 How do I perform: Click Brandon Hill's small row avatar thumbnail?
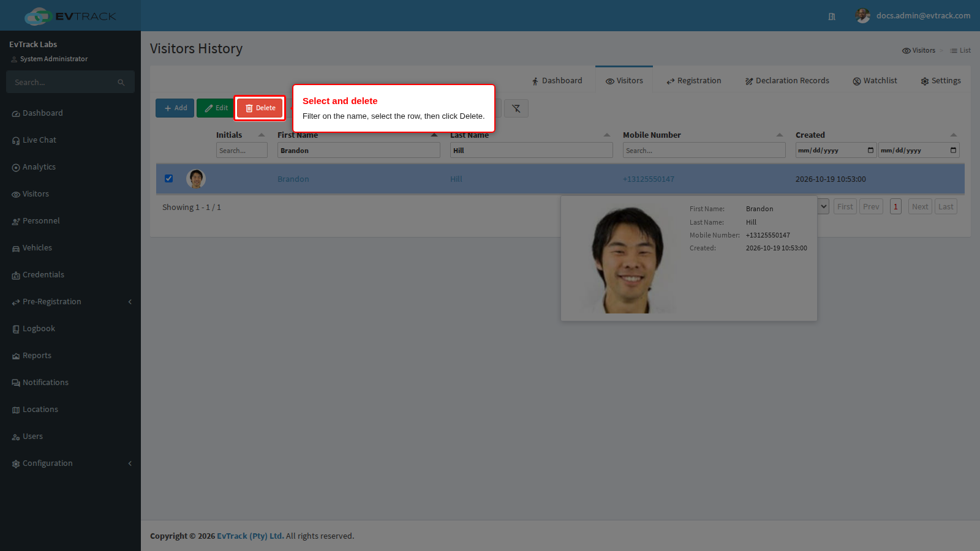point(196,179)
